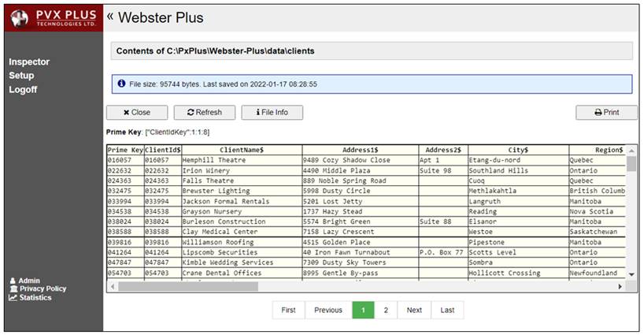
Task: Open the Statistics link
Action: (x=31, y=298)
